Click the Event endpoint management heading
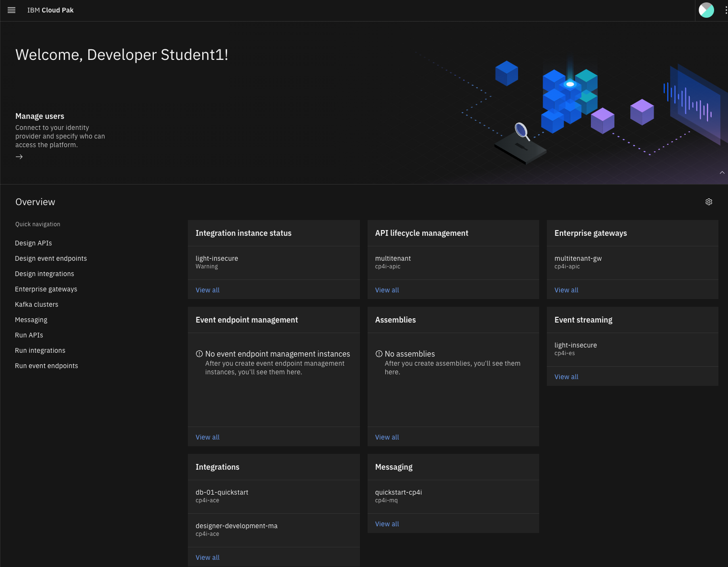Viewport: 728px width, 567px height. (x=247, y=320)
